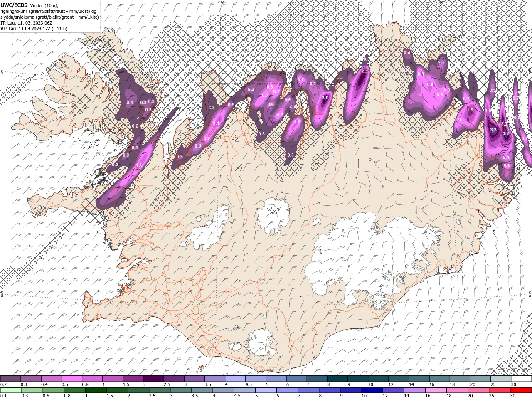Click the 15W longitude label
The height and width of the screenshot is (399, 532).
[440, 2]
